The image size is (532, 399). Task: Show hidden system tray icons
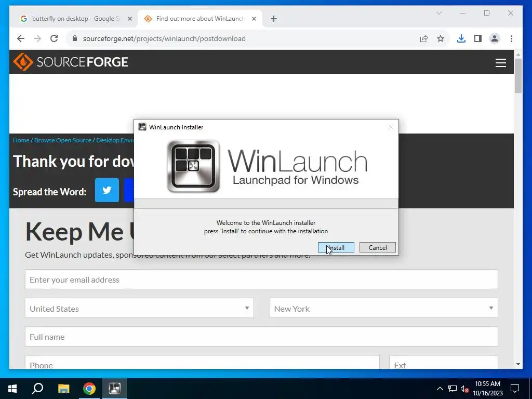pyautogui.click(x=440, y=389)
